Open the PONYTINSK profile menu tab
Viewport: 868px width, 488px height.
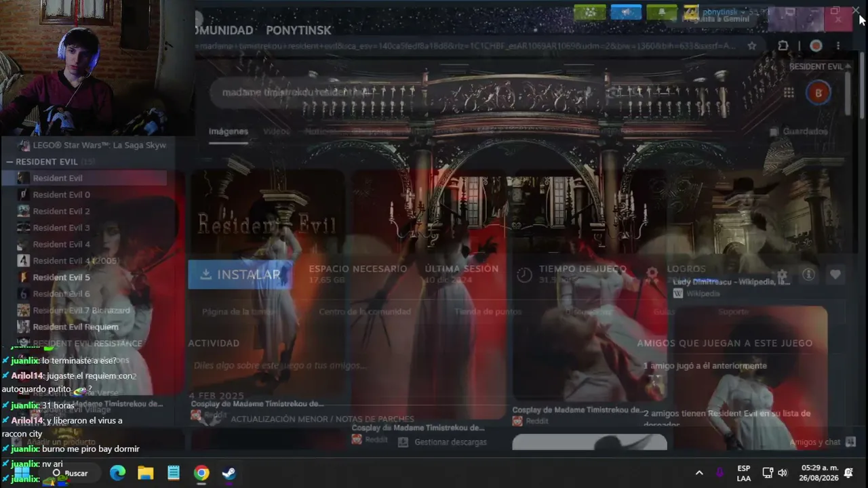coord(298,30)
